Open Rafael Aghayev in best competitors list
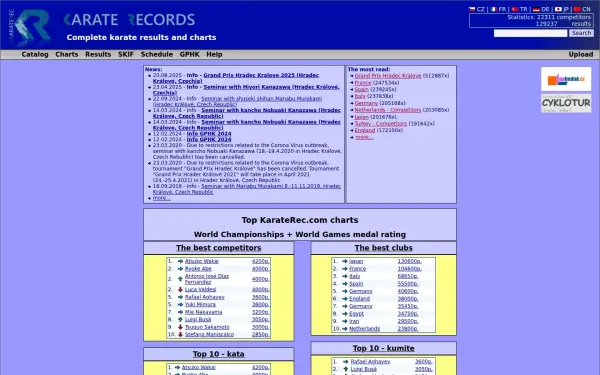 205,297
